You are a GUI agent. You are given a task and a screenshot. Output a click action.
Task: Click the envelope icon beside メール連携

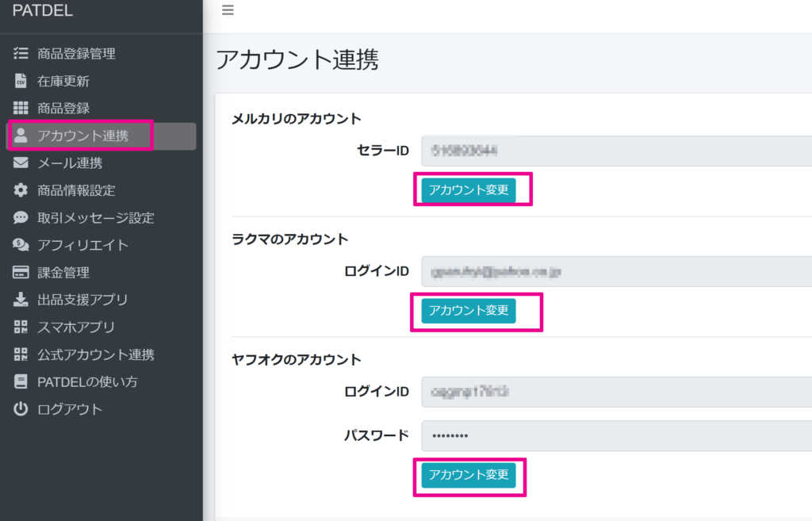(x=21, y=163)
